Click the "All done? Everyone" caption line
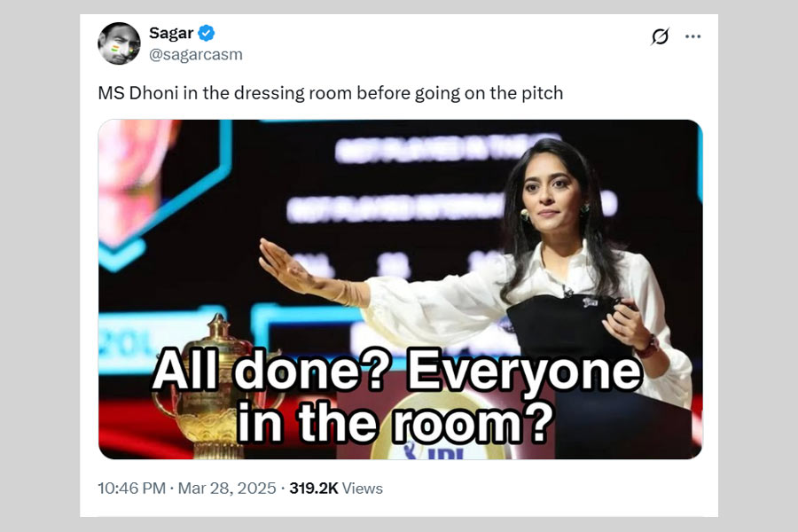Screen dimensions: 798x532 click(395, 373)
